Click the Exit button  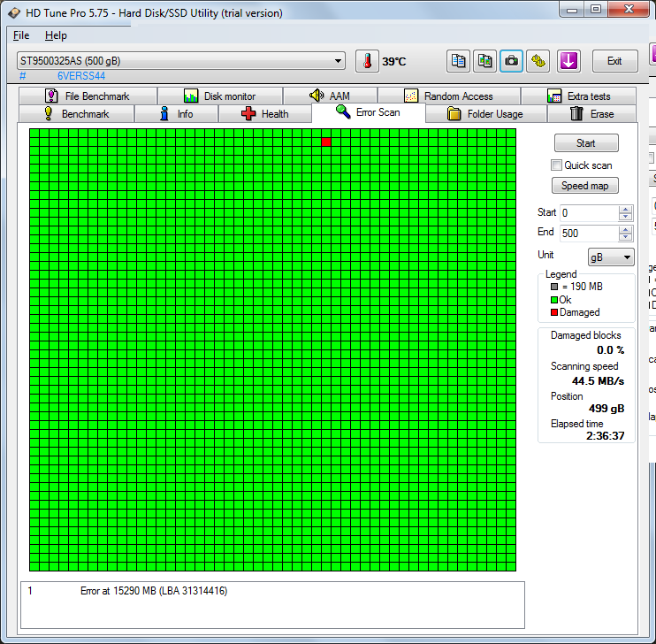coord(614,61)
